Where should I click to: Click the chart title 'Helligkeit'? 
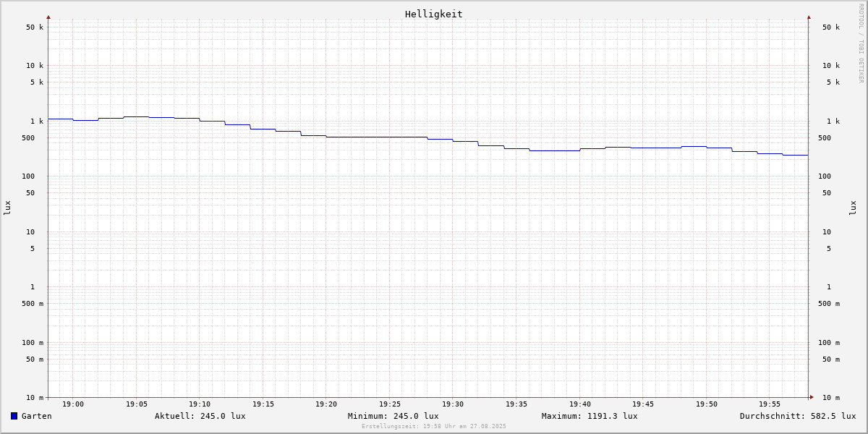434,14
